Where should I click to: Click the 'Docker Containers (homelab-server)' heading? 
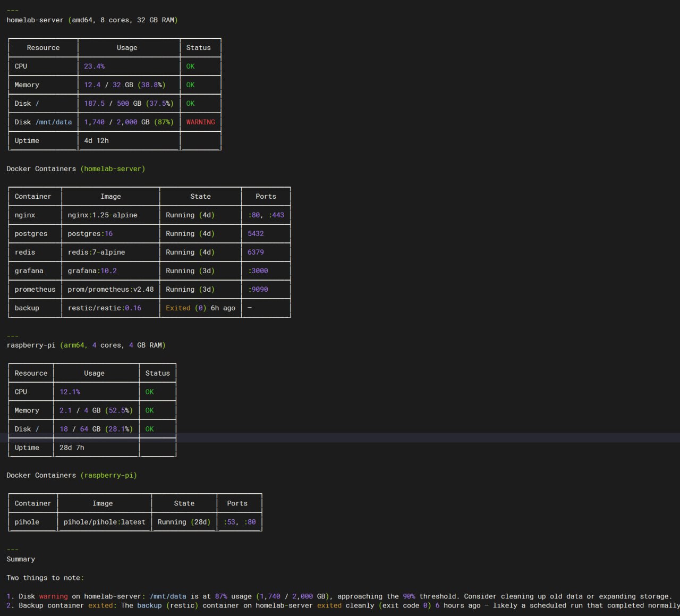(x=75, y=169)
